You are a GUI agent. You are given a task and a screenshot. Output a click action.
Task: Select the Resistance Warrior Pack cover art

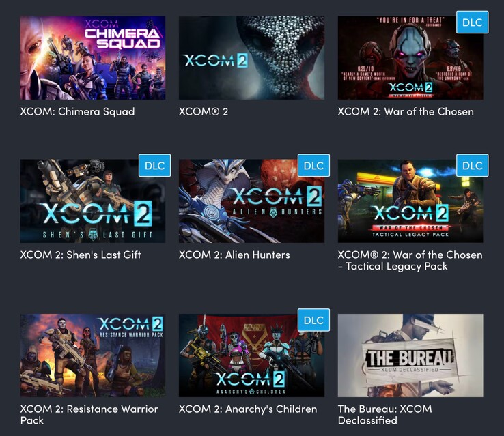pos(93,355)
